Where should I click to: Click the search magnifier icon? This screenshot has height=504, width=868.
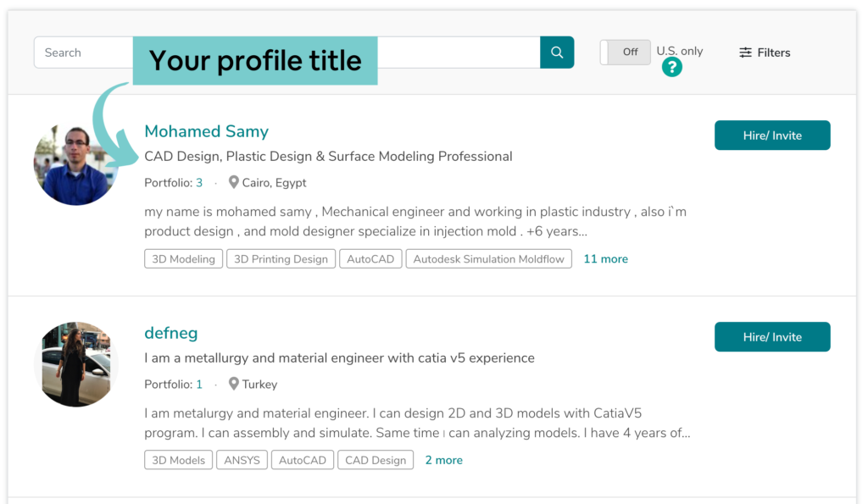556,52
